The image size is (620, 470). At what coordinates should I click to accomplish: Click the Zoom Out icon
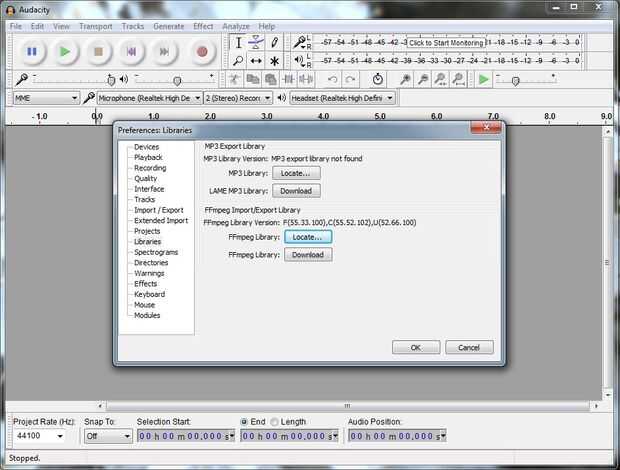(x=423, y=79)
